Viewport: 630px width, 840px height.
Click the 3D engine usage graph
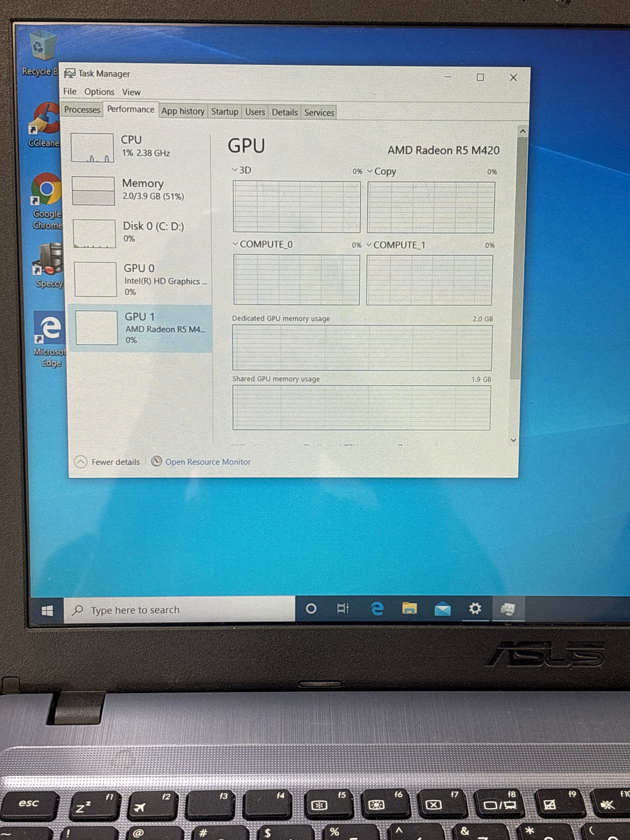[297, 207]
